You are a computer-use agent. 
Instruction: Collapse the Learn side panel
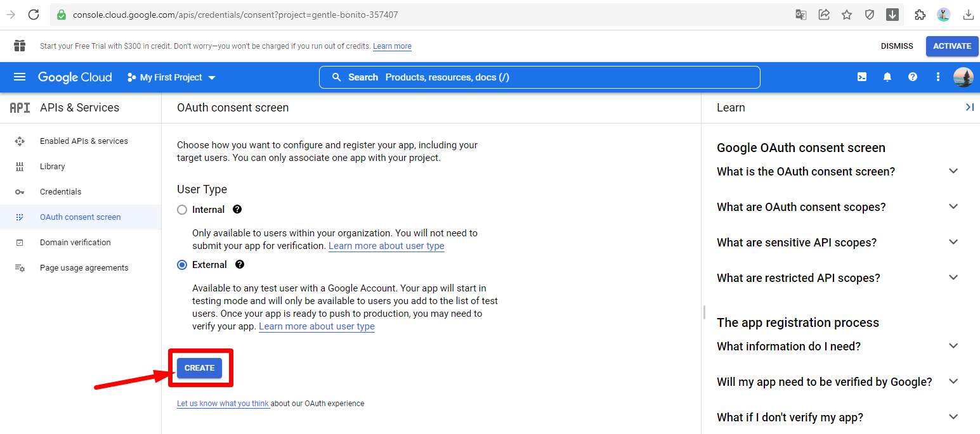969,108
